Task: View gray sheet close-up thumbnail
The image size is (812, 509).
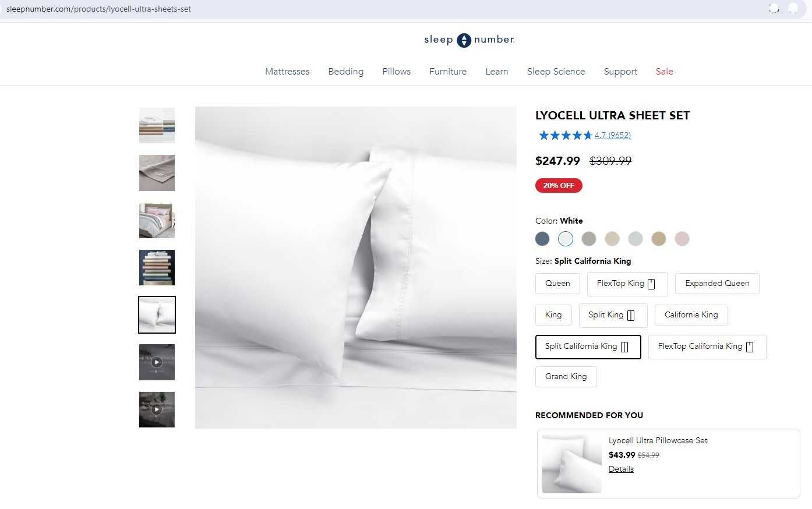Action: pos(157,173)
